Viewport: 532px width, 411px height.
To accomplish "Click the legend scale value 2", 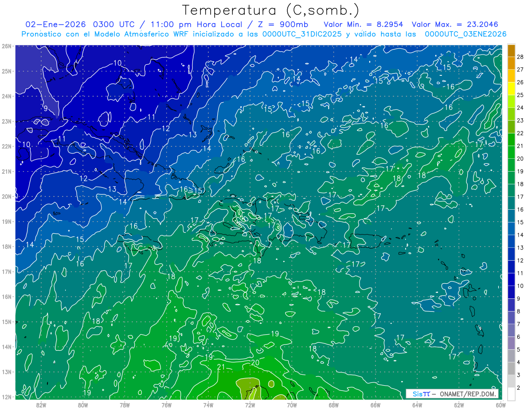I will pos(519,388).
